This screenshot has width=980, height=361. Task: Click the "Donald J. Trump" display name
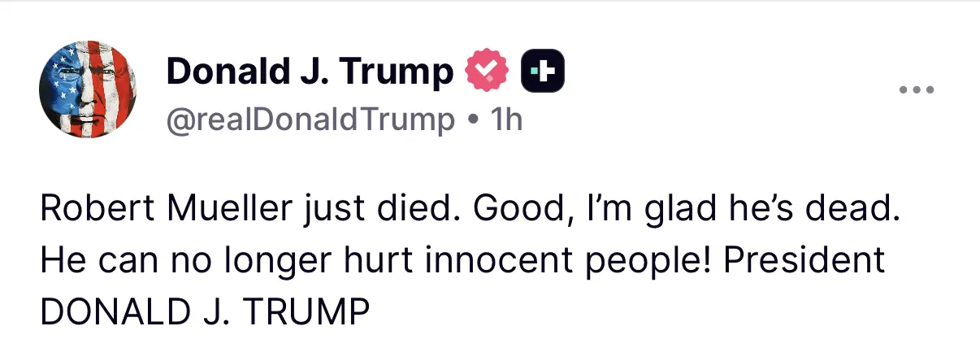pos(310,72)
